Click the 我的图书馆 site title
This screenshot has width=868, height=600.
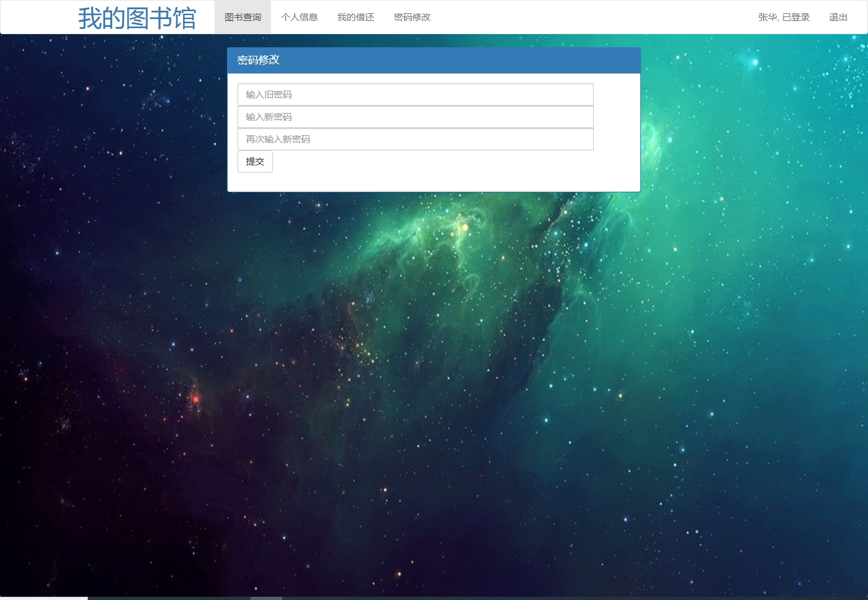[x=137, y=18]
